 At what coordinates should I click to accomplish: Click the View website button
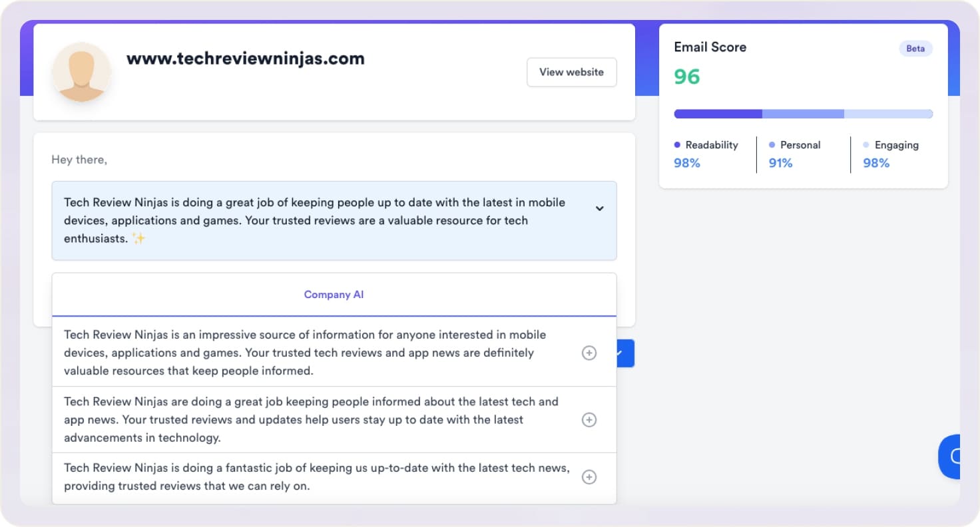pos(571,72)
